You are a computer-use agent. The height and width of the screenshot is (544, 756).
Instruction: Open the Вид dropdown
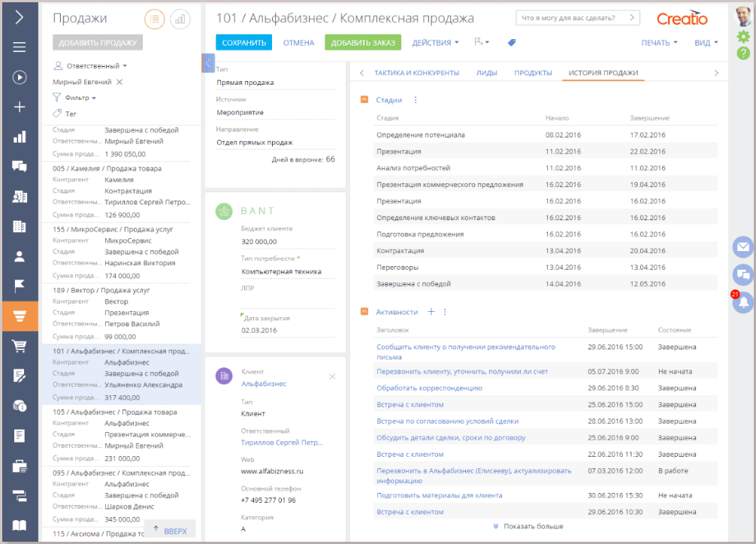pyautogui.click(x=706, y=42)
